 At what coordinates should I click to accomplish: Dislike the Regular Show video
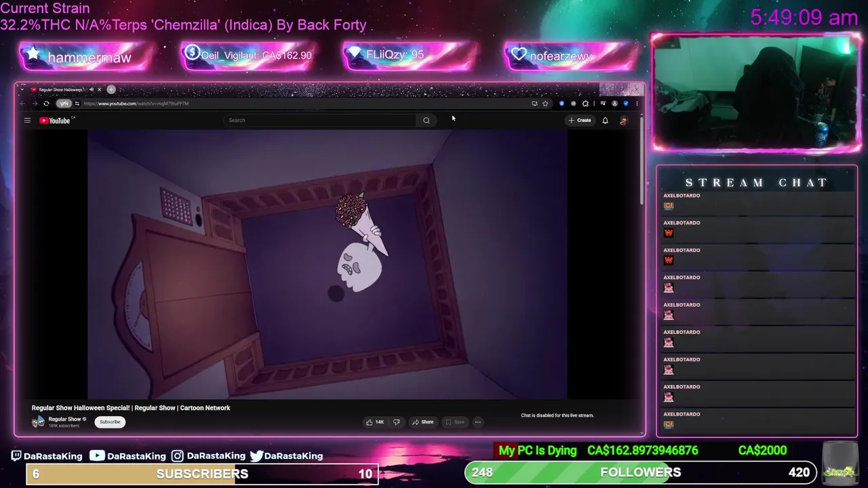coord(397,422)
